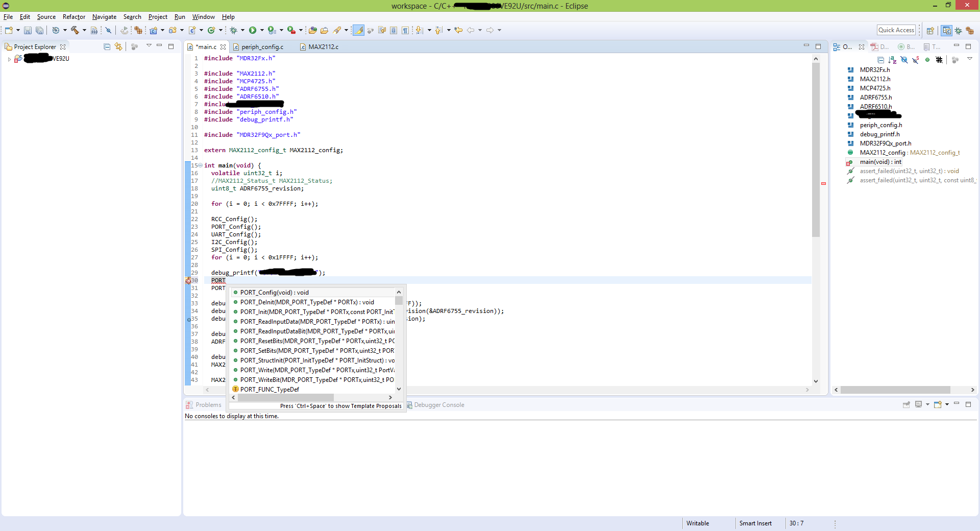
Task: Open the Refactor menu
Action: (x=74, y=17)
